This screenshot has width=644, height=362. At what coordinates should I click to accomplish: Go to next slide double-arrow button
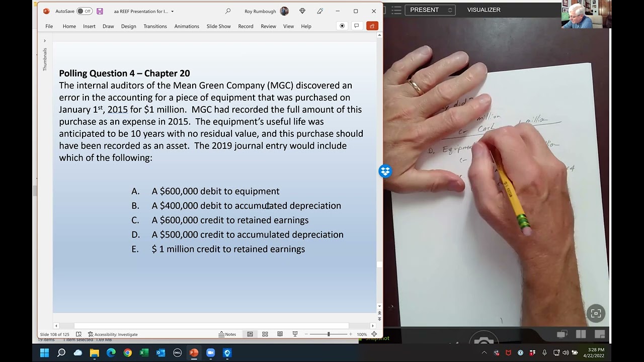coord(379,319)
